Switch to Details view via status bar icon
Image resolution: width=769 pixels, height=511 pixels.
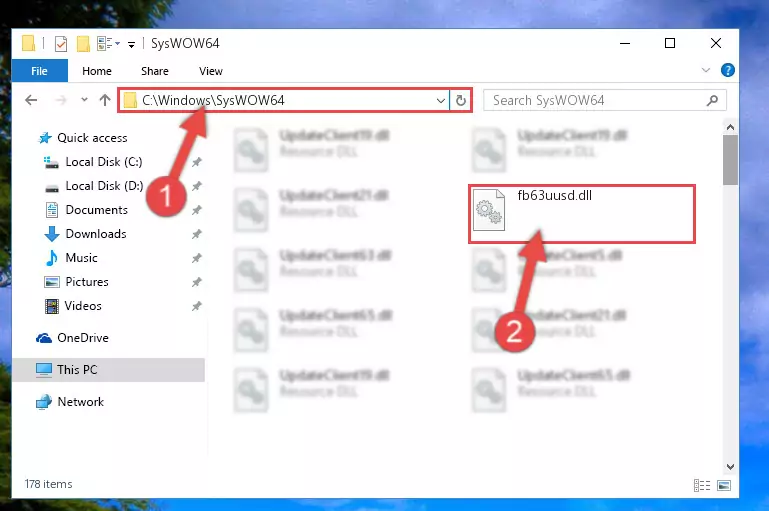tap(702, 485)
